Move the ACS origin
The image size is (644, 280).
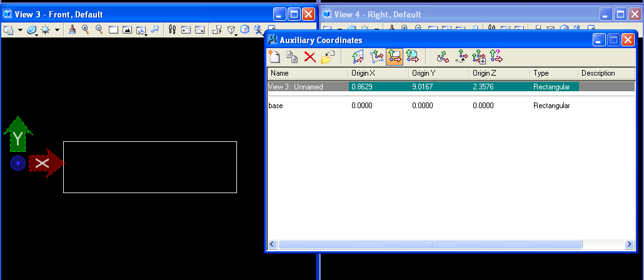pos(461,57)
